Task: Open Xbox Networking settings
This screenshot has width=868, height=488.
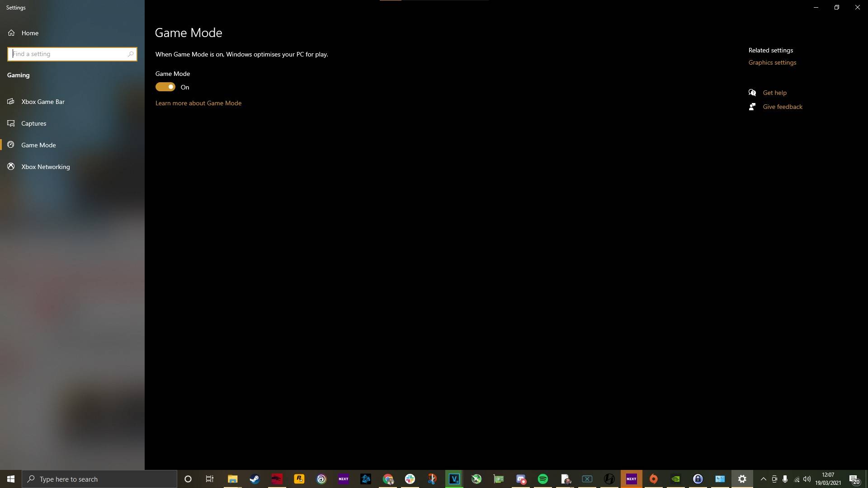Action: click(45, 166)
